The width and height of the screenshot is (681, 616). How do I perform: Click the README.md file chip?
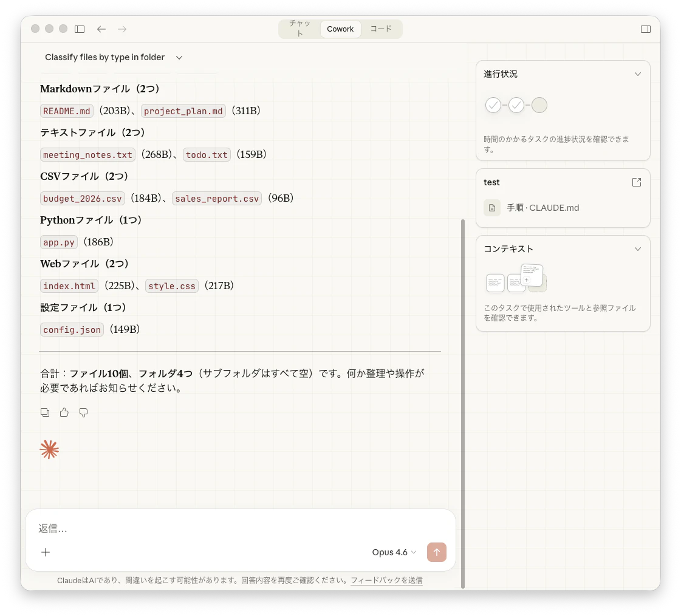tap(66, 111)
